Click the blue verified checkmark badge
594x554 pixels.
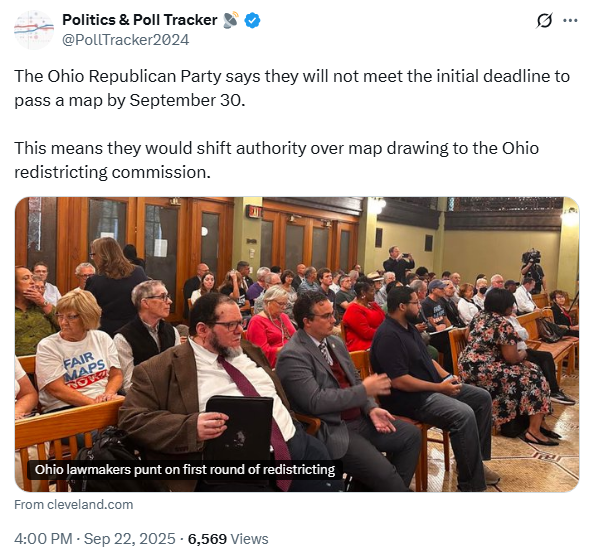click(x=252, y=20)
